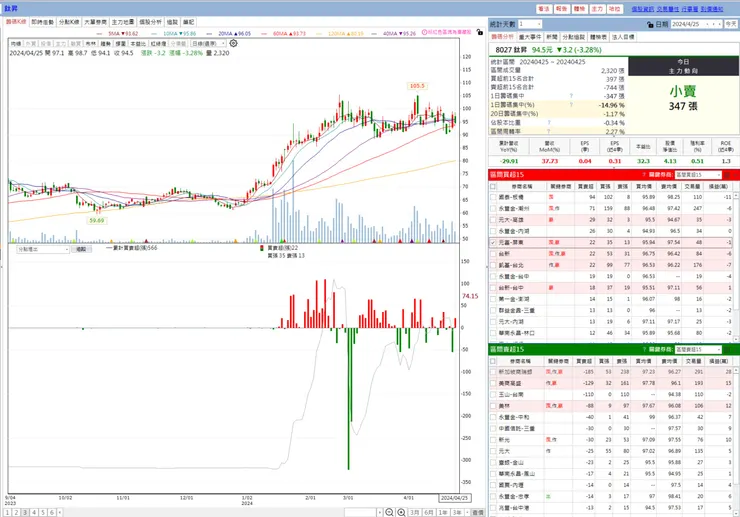Toggle the 趨勢 indicator button
This screenshot has height=517, width=740.
pyautogui.click(x=106, y=43)
